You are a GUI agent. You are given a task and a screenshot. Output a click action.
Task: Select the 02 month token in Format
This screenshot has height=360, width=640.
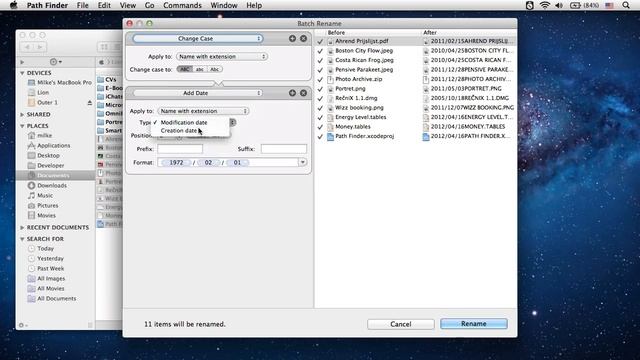[208, 162]
